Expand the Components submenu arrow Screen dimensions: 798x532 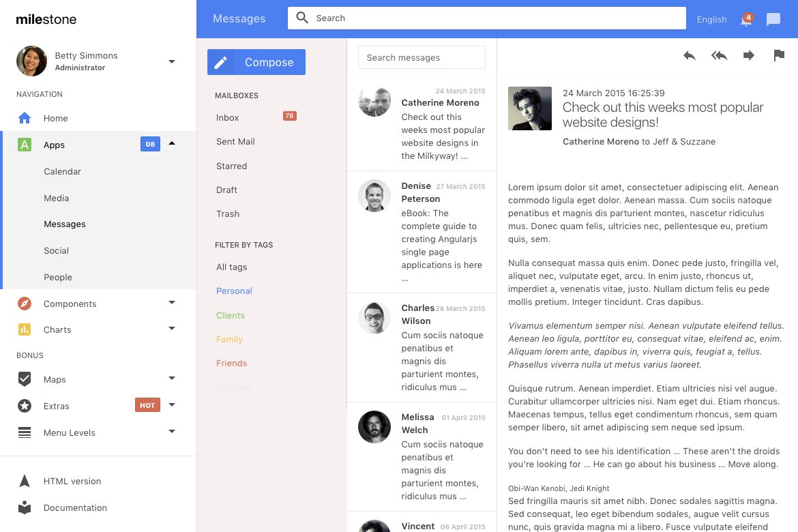click(x=172, y=302)
